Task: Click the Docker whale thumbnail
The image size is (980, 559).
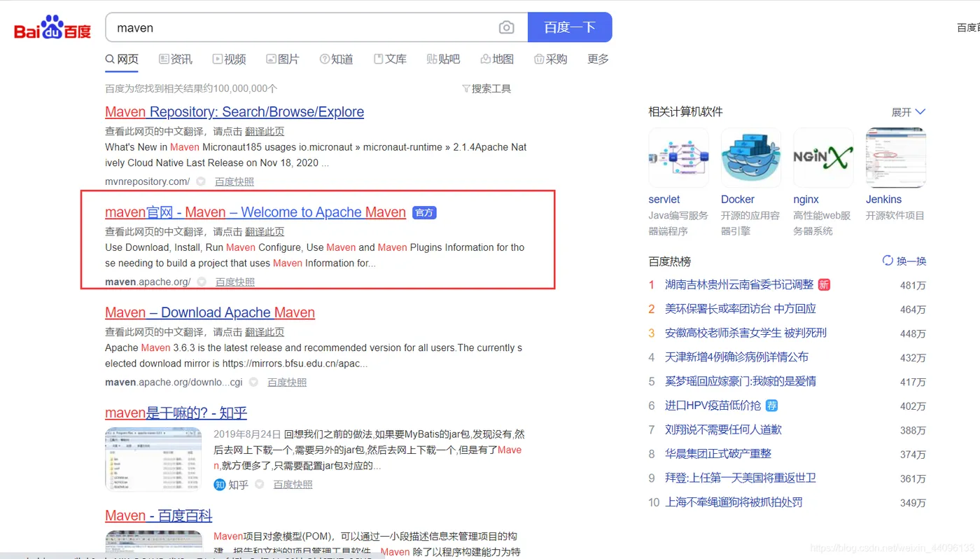Action: [x=750, y=158]
